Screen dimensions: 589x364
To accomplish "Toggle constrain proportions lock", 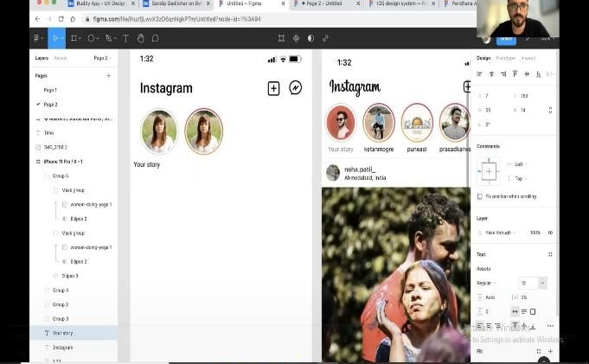I will point(550,110).
